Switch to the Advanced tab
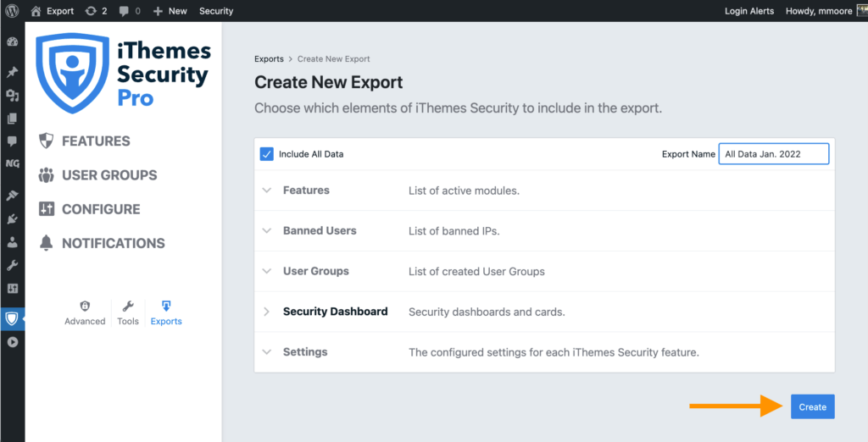Screen dimensions: 868x442 [x=85, y=313]
